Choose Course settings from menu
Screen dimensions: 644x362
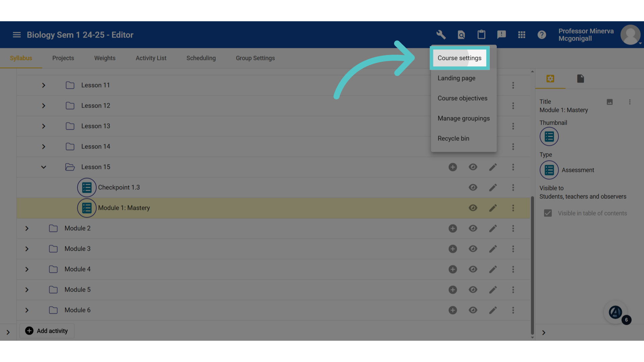pyautogui.click(x=460, y=58)
